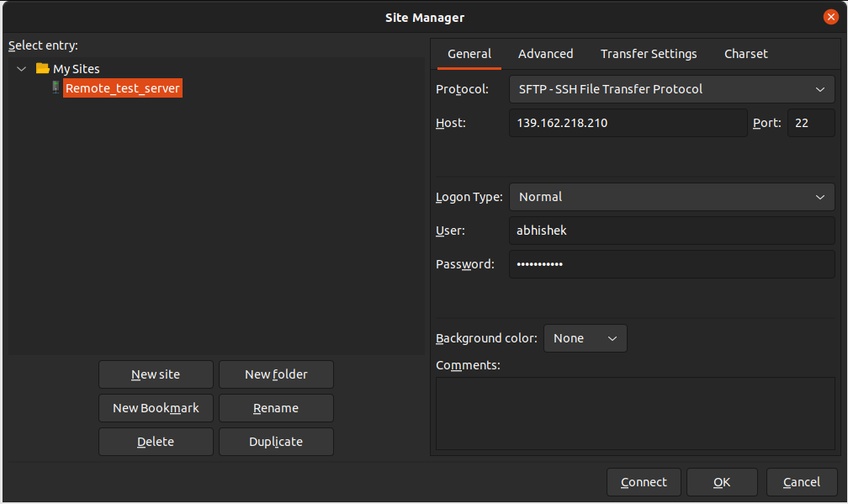
Task: Click the My Sites folder icon
Action: (x=43, y=68)
